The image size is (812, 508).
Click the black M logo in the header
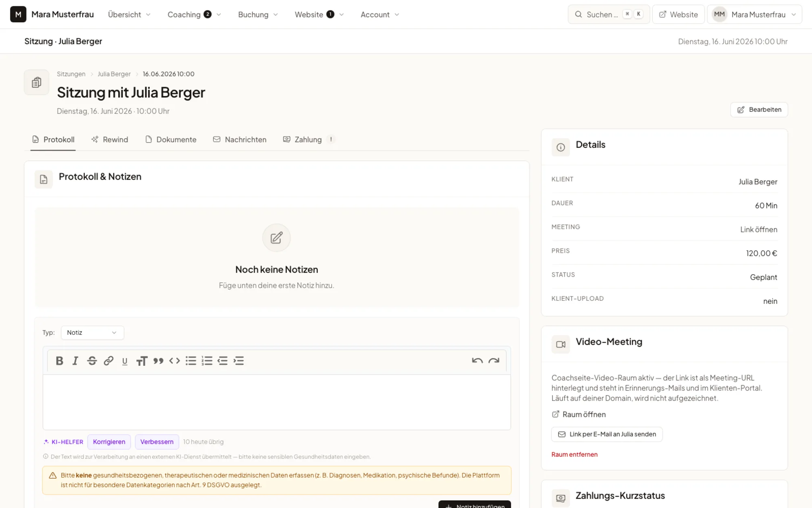click(x=18, y=14)
